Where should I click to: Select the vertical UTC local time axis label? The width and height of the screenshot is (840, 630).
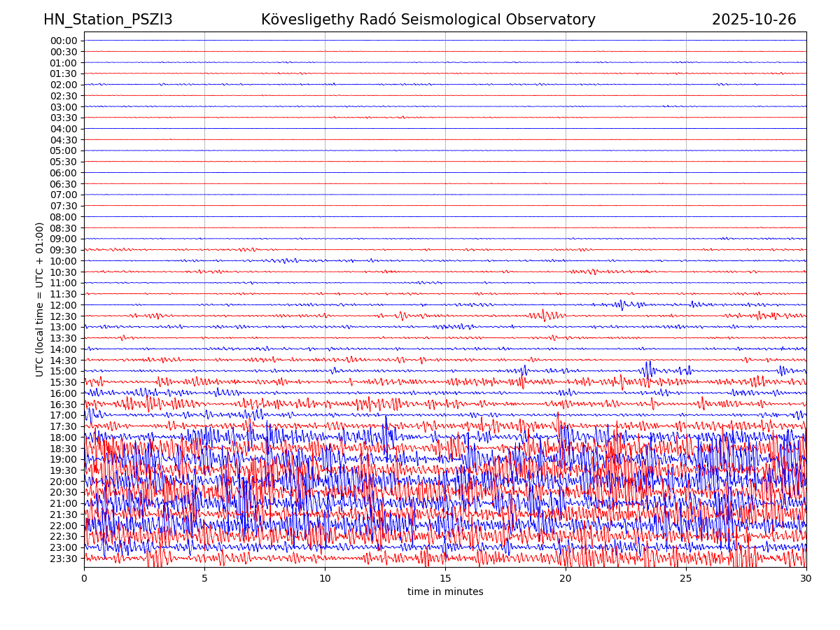click(40, 300)
